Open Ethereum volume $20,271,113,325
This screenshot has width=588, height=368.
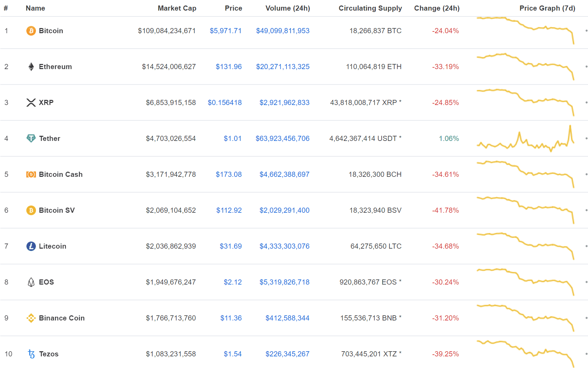pyautogui.click(x=283, y=67)
